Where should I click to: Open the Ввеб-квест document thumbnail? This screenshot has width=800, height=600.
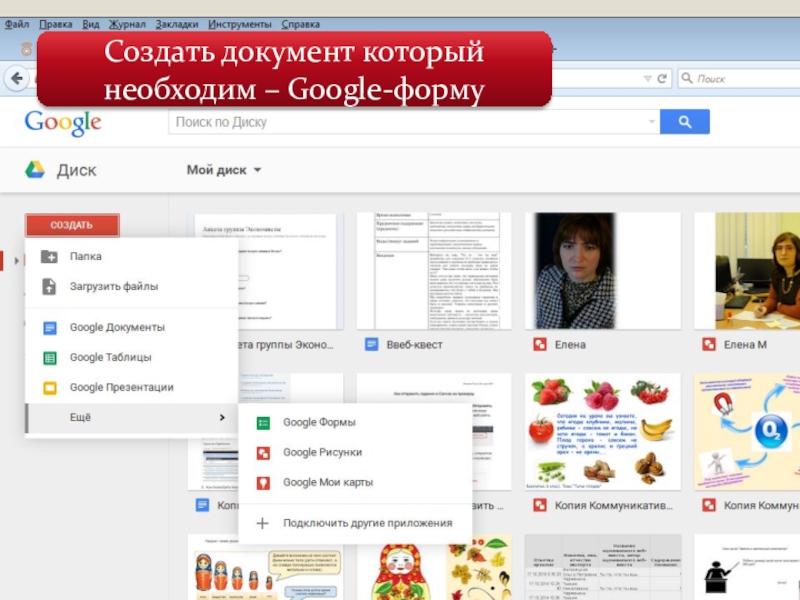[434, 271]
